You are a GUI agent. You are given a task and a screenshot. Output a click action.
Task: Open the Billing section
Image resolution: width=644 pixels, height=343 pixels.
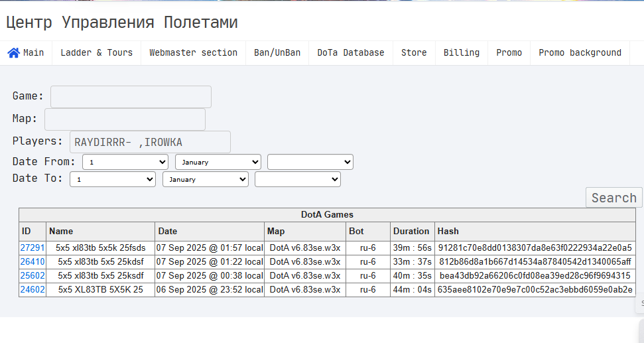point(462,53)
